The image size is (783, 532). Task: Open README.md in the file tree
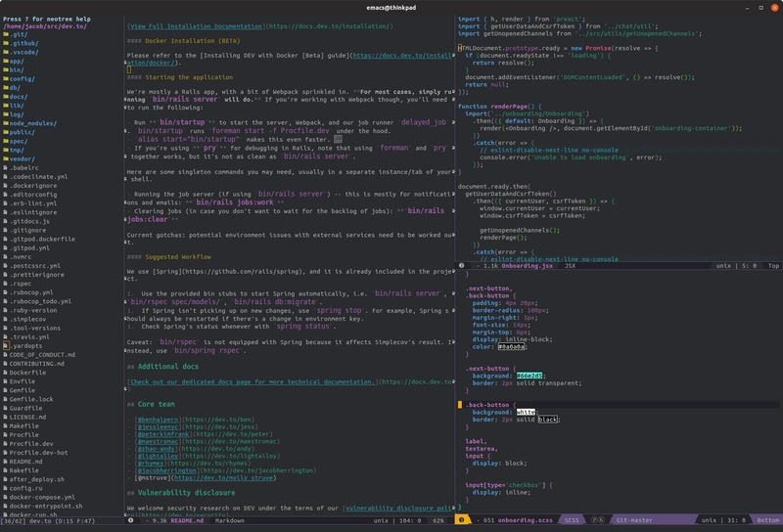click(26, 462)
